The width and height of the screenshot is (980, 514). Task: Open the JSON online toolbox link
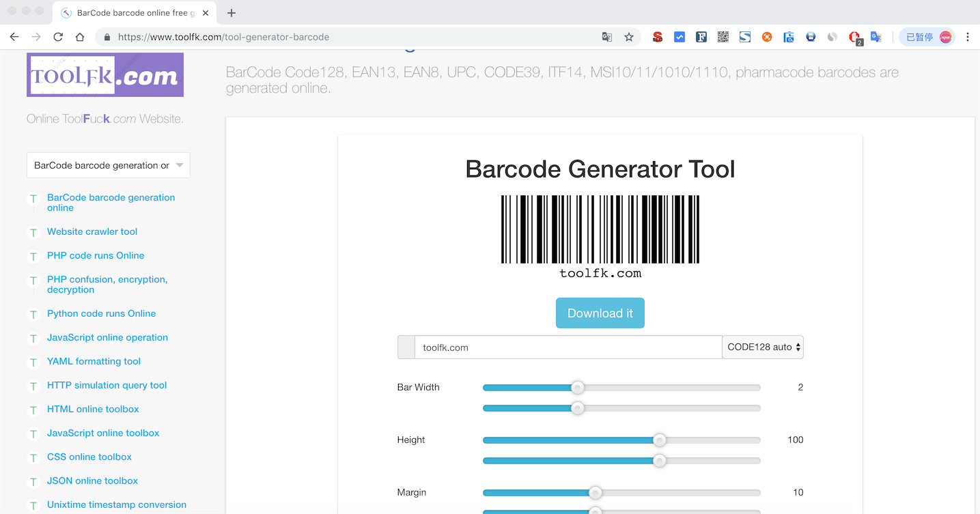tap(92, 481)
